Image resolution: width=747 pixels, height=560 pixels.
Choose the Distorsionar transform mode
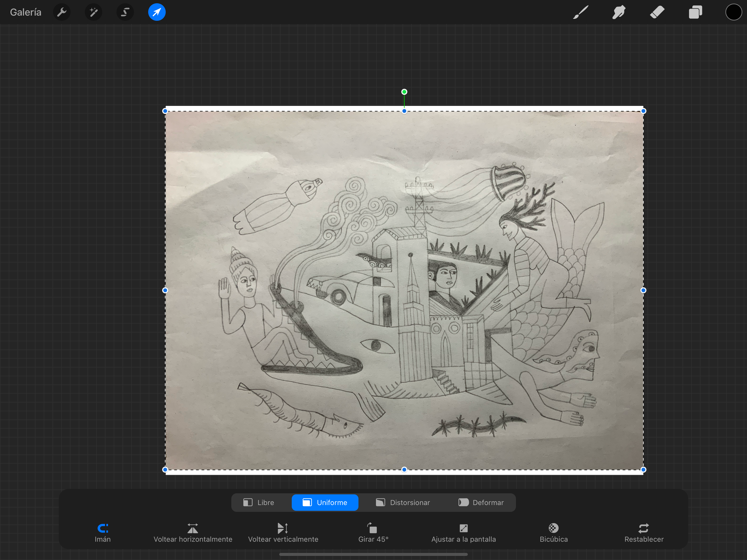click(403, 502)
